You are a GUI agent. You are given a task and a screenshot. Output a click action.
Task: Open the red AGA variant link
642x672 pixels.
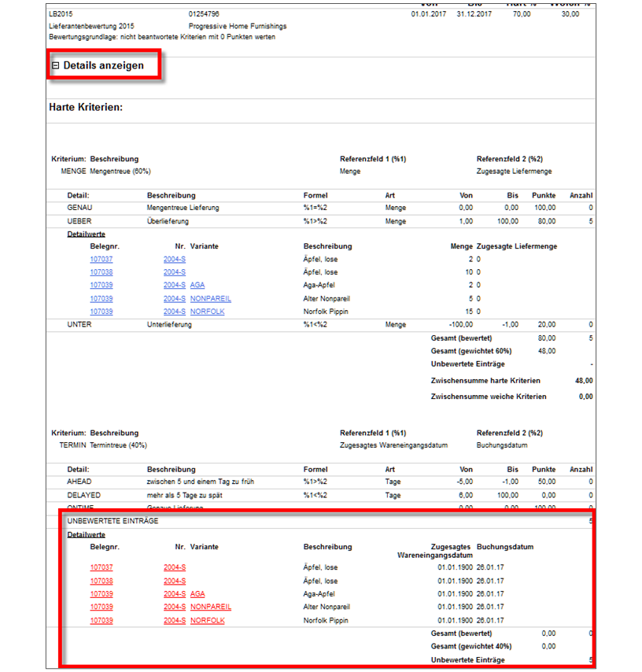pyautogui.click(x=197, y=594)
